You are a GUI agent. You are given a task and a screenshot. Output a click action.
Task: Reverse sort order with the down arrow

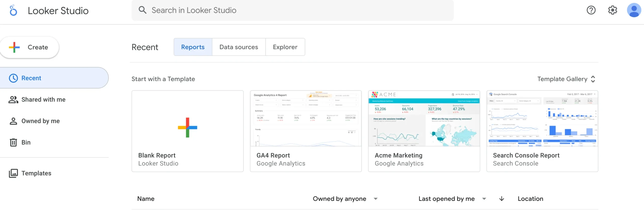pos(502,199)
